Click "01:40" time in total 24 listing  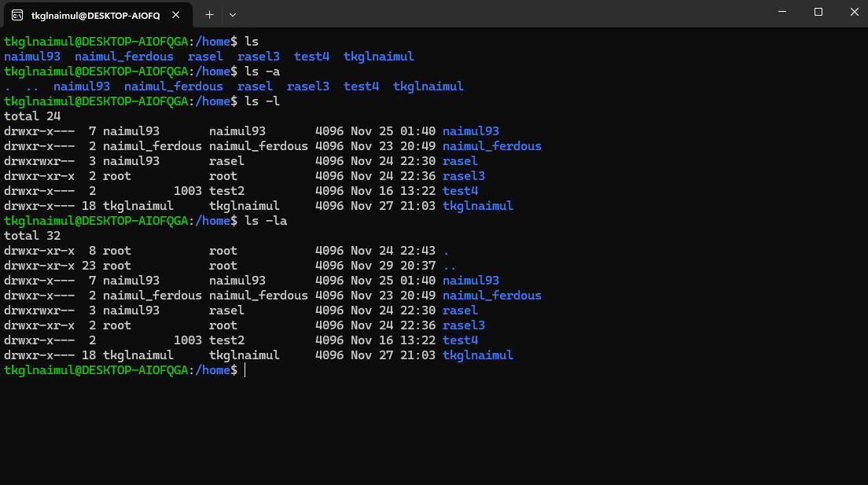(x=418, y=131)
